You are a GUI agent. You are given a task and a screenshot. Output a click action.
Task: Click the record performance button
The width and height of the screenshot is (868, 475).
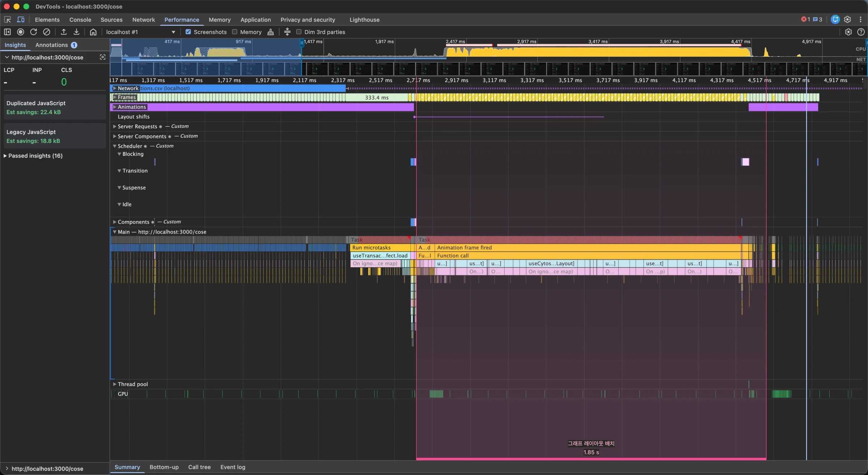21,32
